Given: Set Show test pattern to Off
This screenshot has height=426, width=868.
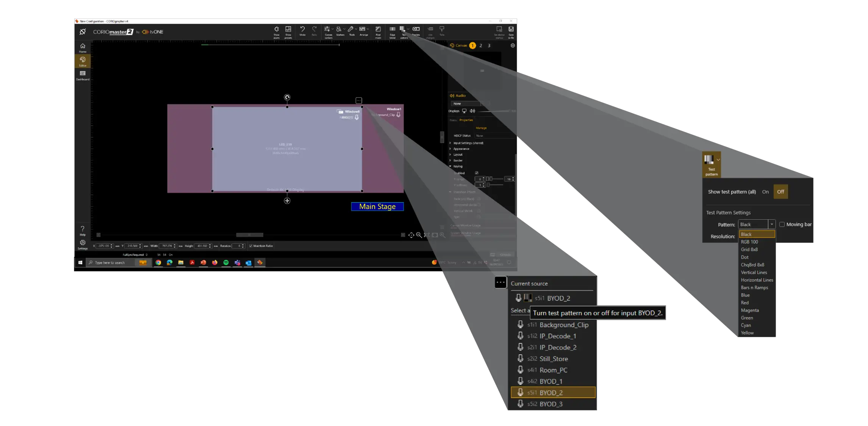Looking at the screenshot, I should click(x=780, y=192).
